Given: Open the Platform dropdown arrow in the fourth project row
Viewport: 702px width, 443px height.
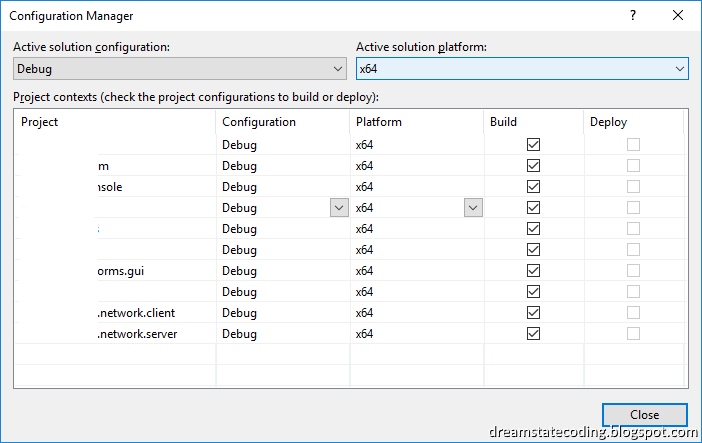Looking at the screenshot, I should [x=473, y=208].
